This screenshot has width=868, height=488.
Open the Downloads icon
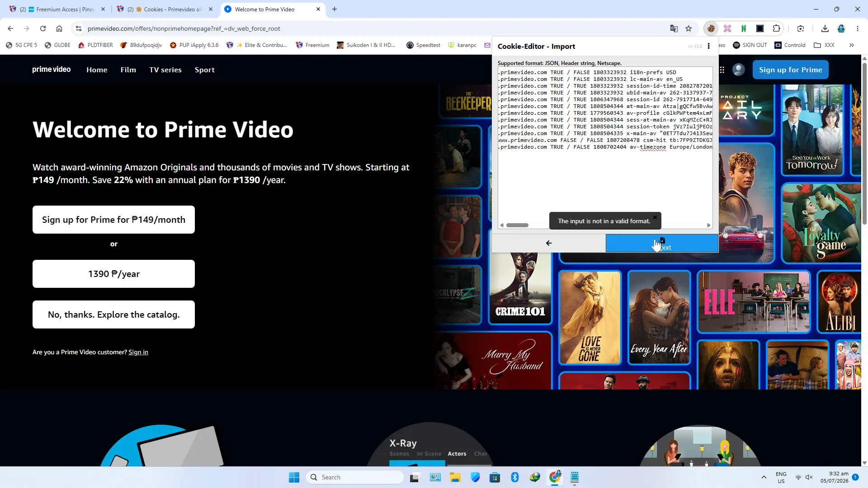click(x=825, y=28)
